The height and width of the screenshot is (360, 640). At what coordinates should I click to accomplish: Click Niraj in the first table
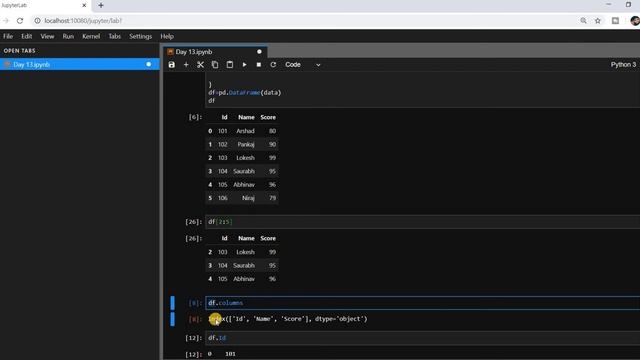[249, 198]
